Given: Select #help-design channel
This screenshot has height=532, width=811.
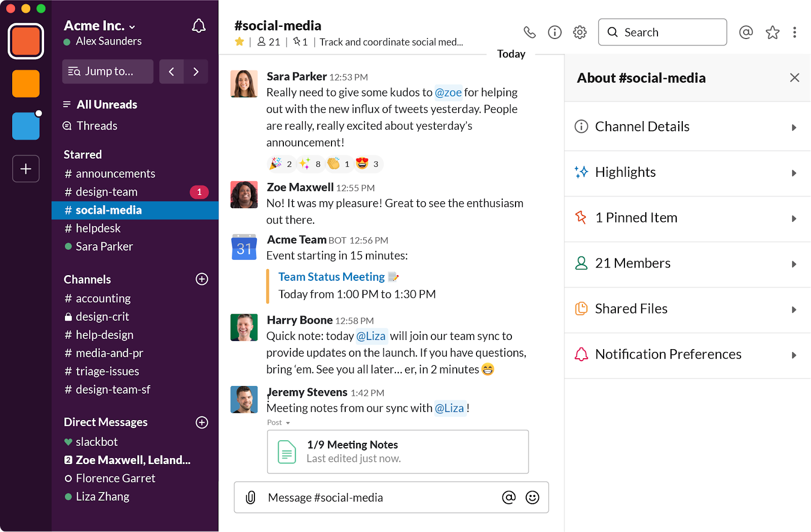Looking at the screenshot, I should (x=135, y=335).
